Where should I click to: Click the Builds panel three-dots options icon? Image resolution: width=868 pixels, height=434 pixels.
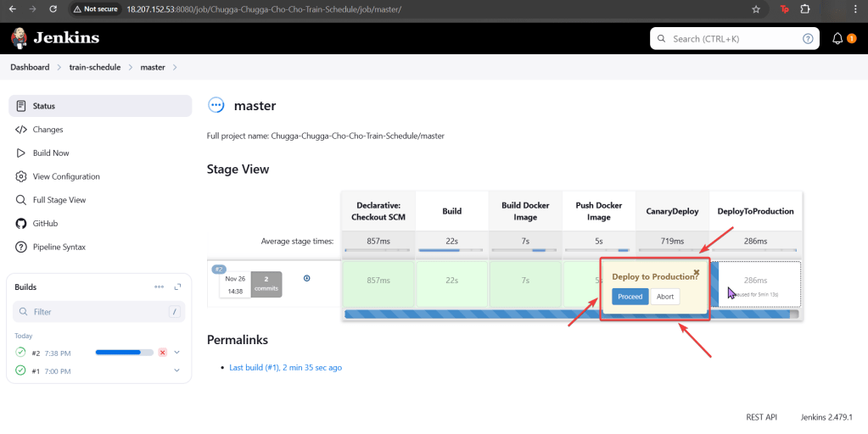click(x=159, y=287)
